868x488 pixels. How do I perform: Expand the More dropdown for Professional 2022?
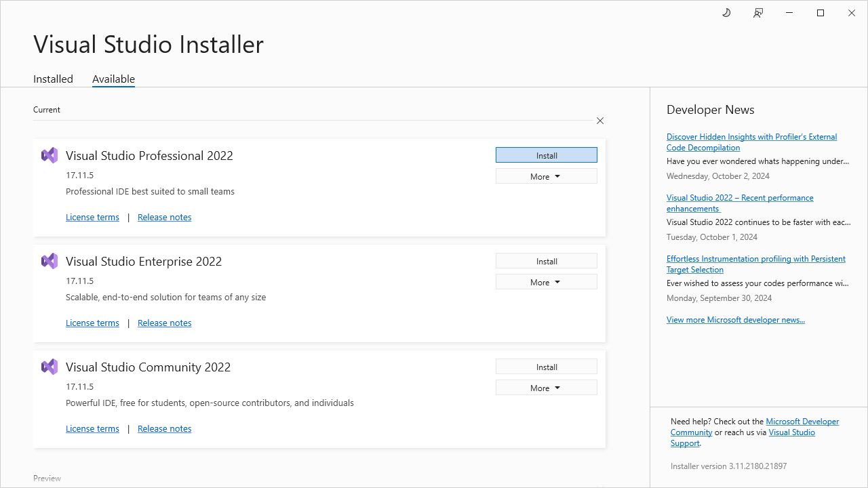pos(547,176)
